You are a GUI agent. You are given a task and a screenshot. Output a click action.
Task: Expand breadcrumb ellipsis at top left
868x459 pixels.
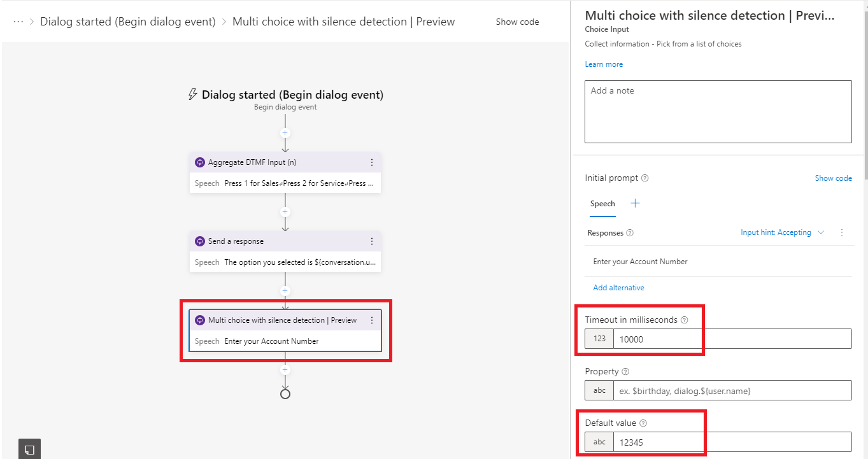[18, 22]
